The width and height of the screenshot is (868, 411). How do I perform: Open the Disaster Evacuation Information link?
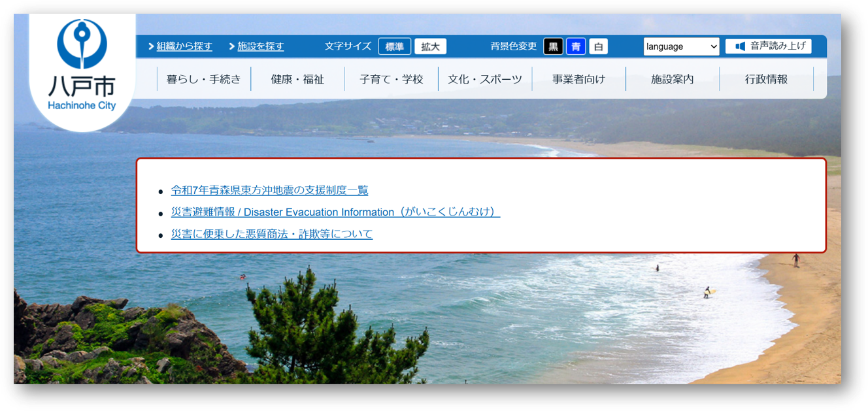(335, 212)
